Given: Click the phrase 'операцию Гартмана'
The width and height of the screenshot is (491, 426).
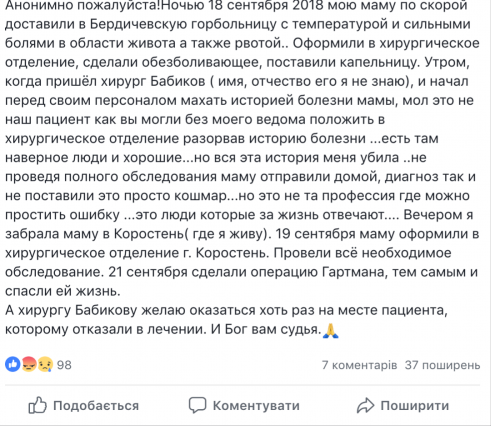Looking at the screenshot, I should coord(317,272).
